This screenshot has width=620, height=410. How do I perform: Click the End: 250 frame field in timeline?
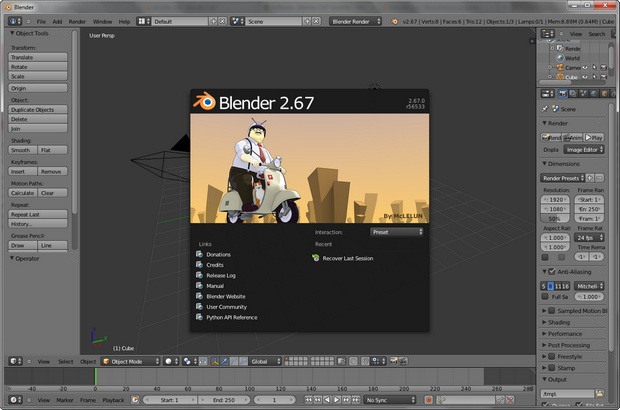pos(224,400)
